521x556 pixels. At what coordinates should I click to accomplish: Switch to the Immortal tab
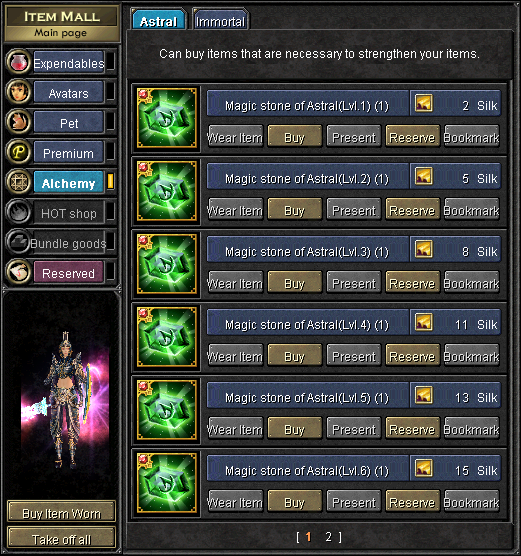click(220, 20)
